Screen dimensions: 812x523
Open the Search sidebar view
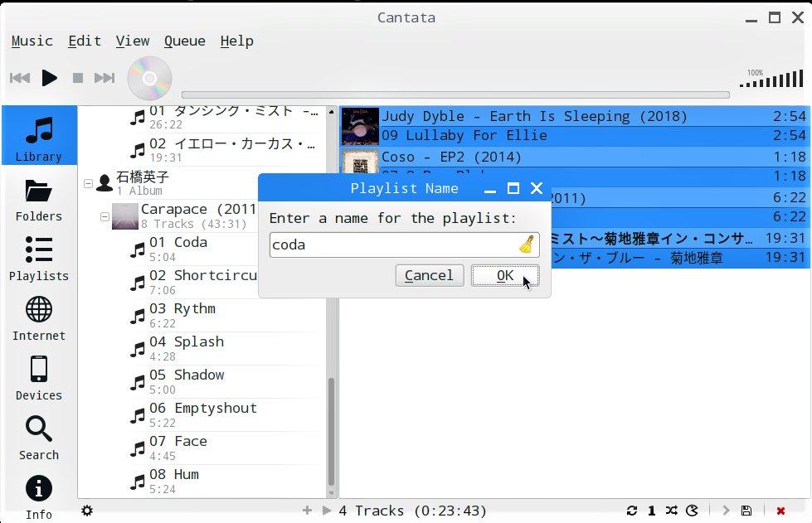(x=39, y=438)
